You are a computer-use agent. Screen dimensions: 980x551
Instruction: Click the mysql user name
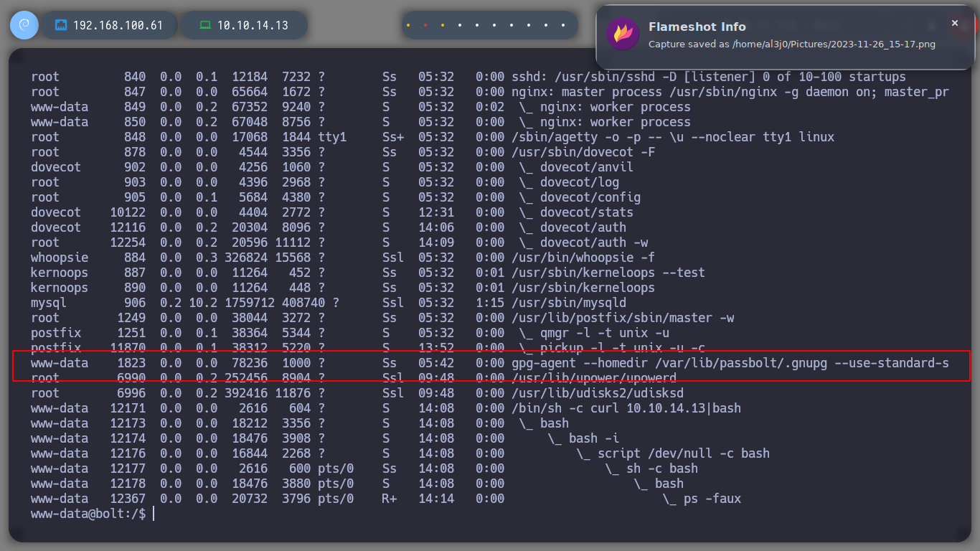pos(49,303)
